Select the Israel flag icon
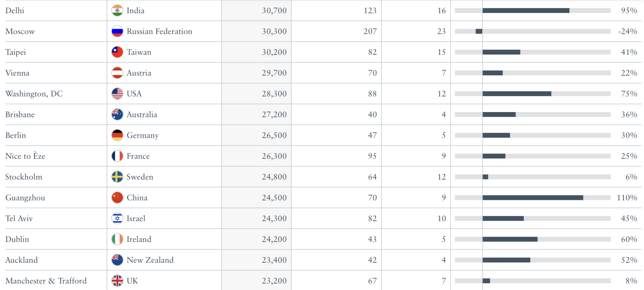Viewport: 644px width, 290px height. (117, 219)
